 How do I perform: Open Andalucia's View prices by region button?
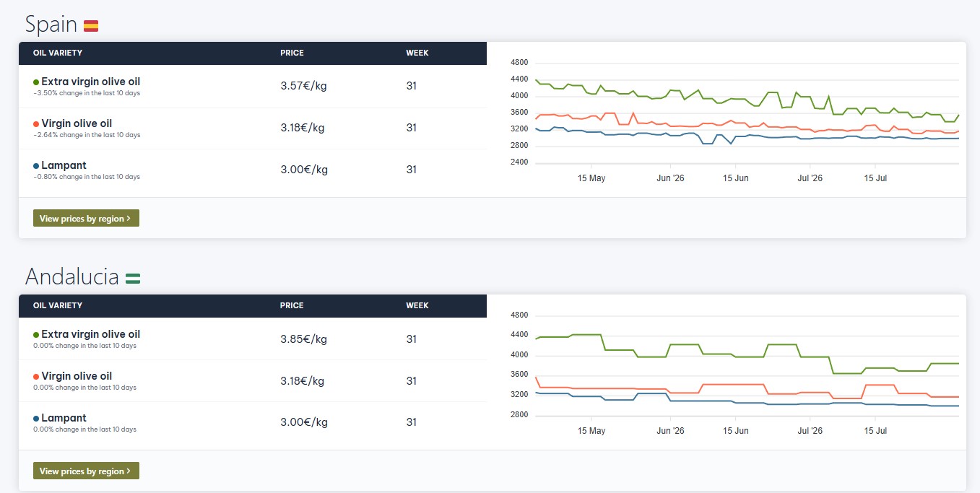pyautogui.click(x=86, y=471)
